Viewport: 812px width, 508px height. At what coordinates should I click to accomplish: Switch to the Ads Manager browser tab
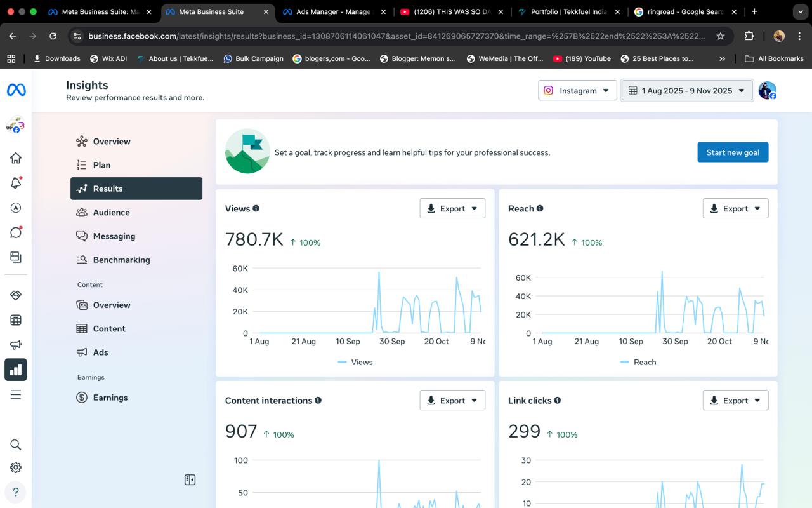pyautogui.click(x=333, y=11)
